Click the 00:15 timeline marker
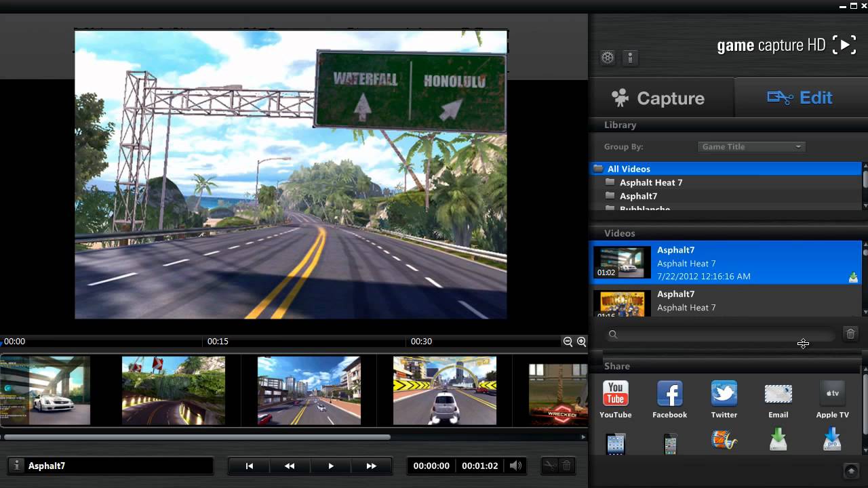The image size is (868, 488). tap(218, 342)
